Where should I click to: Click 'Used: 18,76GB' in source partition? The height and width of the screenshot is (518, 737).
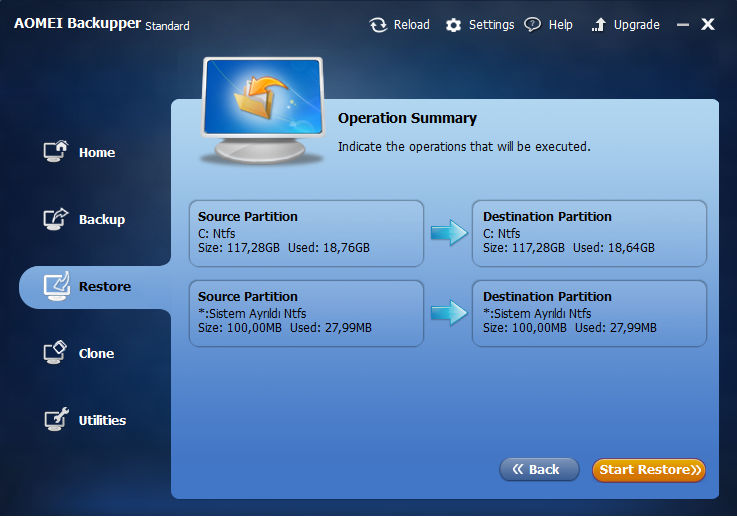(329, 248)
